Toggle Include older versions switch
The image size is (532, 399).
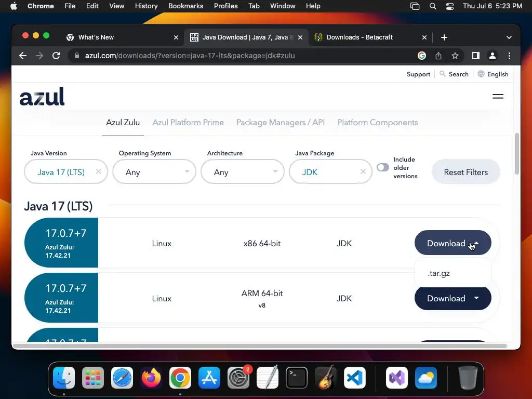click(383, 167)
